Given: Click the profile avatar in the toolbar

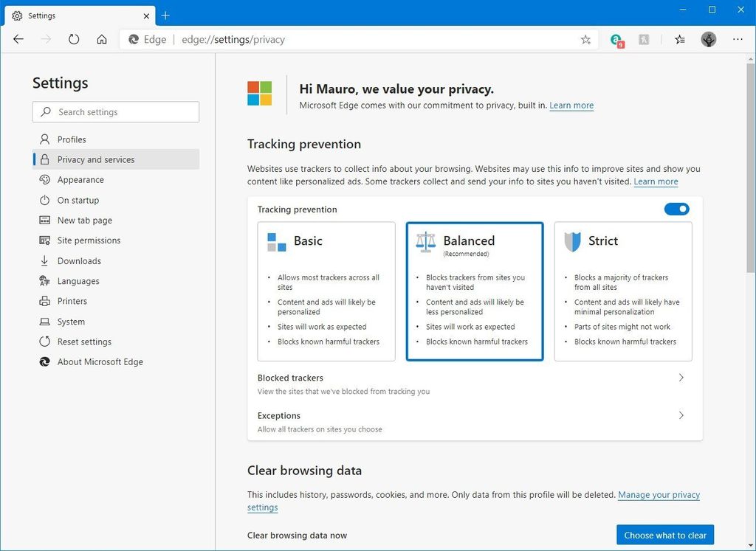Looking at the screenshot, I should click(708, 39).
